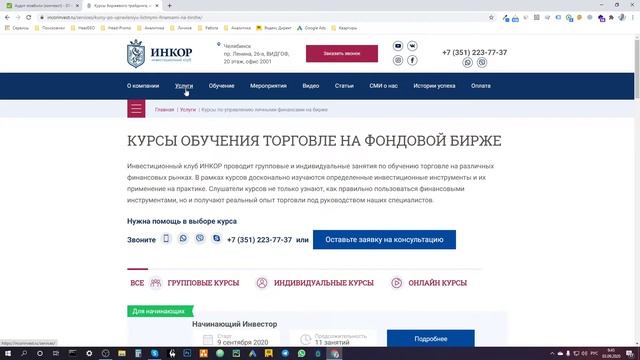The width and height of the screenshot is (640, 360).
Task: Open the Обучение menu item
Action: tap(222, 86)
